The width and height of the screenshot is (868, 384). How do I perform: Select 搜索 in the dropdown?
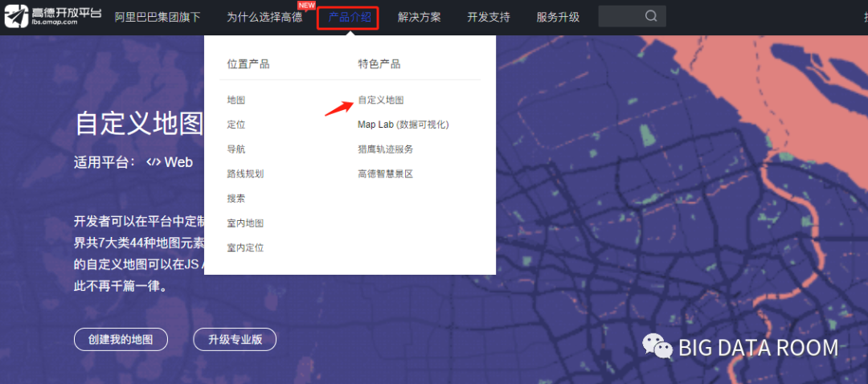coord(236,198)
